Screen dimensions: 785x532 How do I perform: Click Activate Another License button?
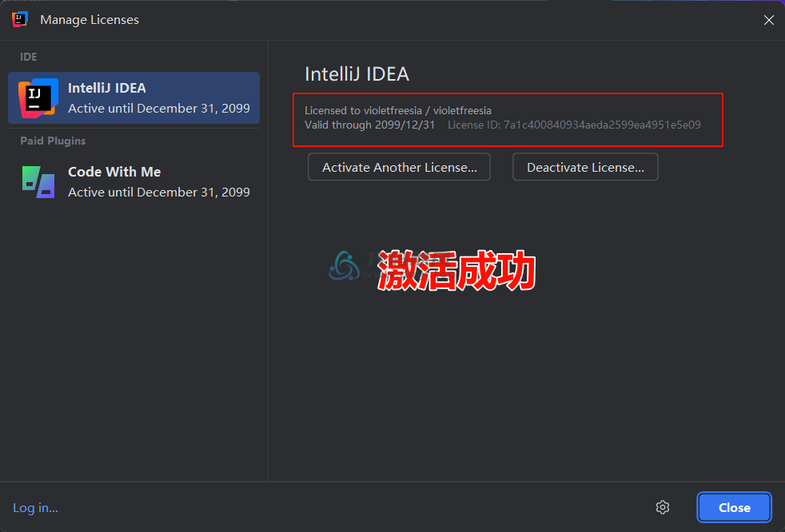399,167
